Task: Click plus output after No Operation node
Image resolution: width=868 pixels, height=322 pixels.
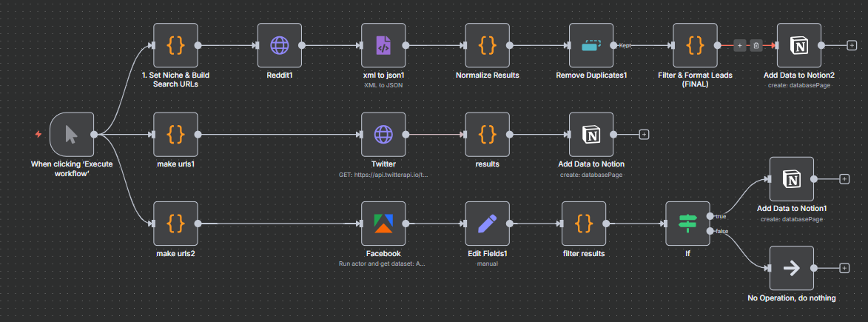Action: click(x=844, y=268)
